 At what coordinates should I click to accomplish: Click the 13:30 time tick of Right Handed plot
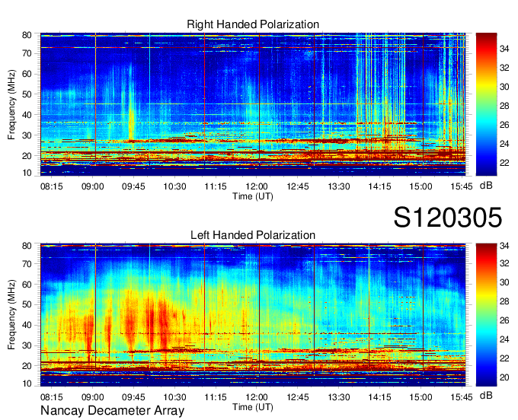click(339, 186)
